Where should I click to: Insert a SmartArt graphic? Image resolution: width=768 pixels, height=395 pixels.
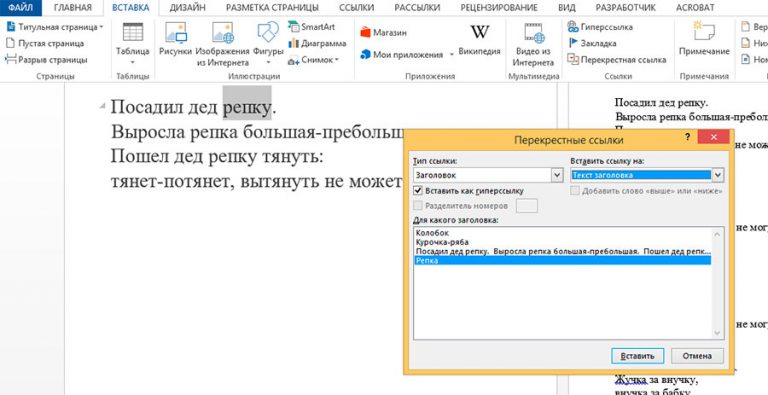pos(312,27)
